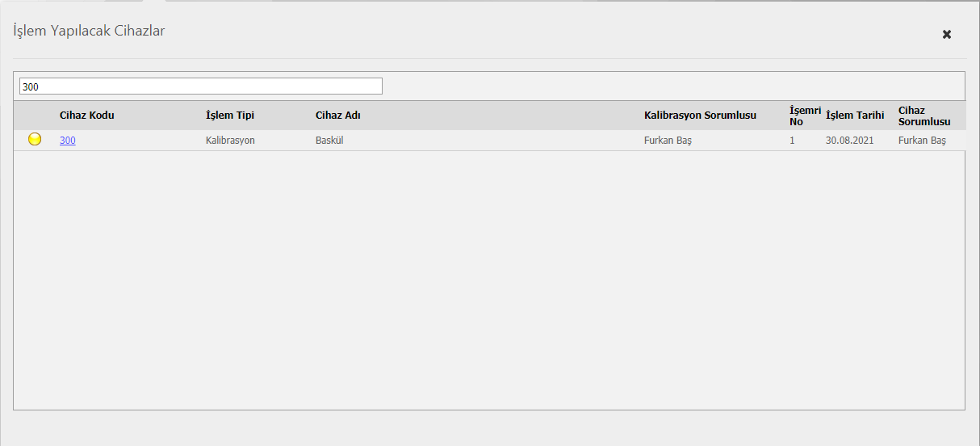Click Furkan Baş under Kalibrasyon Sorumlusu
This screenshot has height=446, width=980.
(x=668, y=141)
